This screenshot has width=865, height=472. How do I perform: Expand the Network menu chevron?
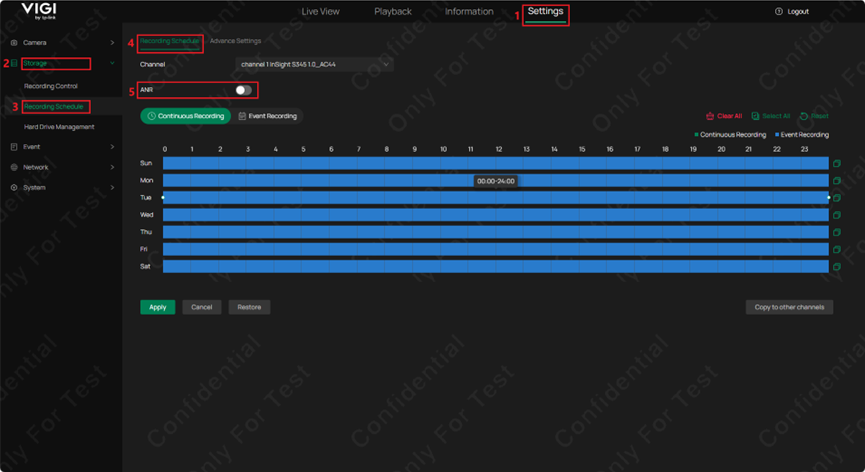[x=112, y=167]
